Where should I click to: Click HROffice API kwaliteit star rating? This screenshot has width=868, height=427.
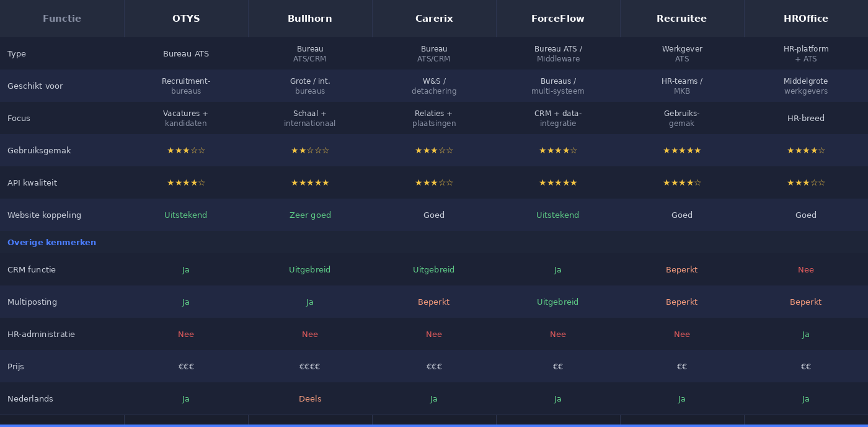click(806, 183)
